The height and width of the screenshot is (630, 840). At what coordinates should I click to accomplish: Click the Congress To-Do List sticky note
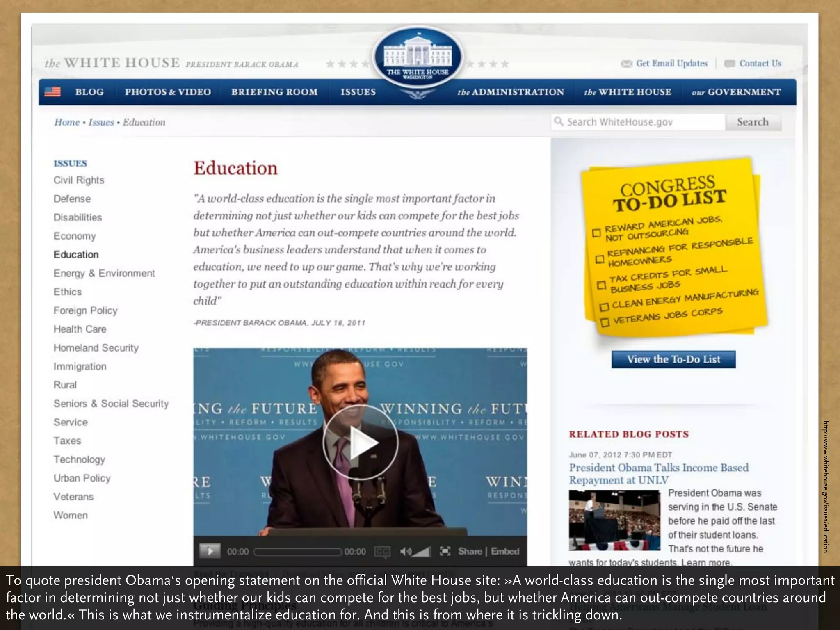tap(675, 247)
